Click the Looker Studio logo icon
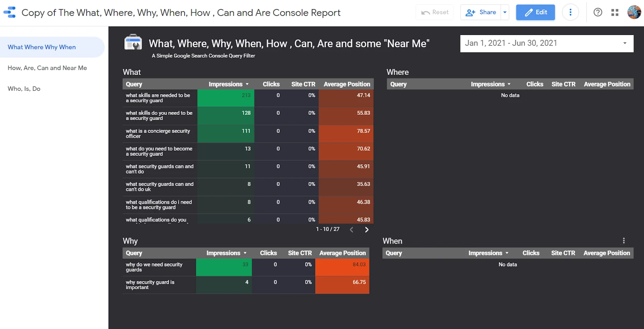Viewport: 644px width, 329px height. [x=10, y=12]
